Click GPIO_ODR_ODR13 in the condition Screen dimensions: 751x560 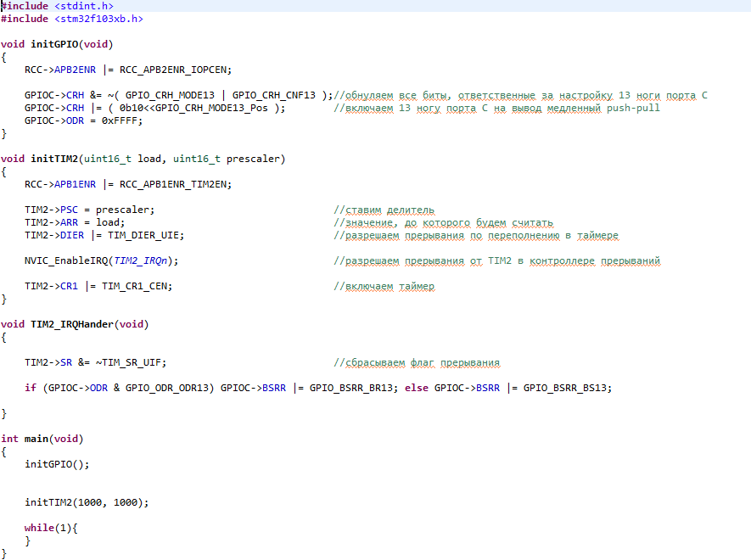click(x=166, y=388)
